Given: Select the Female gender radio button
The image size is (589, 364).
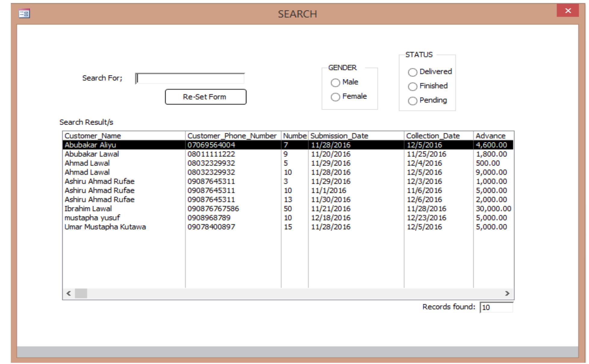Looking at the screenshot, I should tap(336, 97).
